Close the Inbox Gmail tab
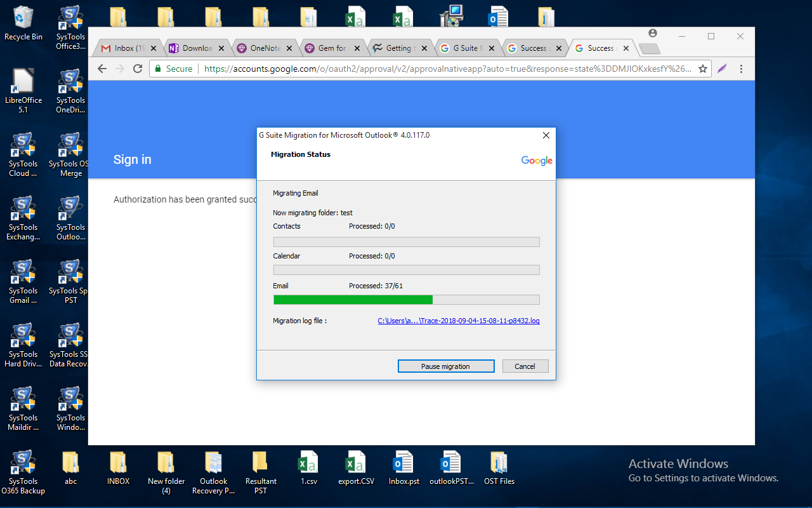812x508 pixels. click(x=153, y=48)
